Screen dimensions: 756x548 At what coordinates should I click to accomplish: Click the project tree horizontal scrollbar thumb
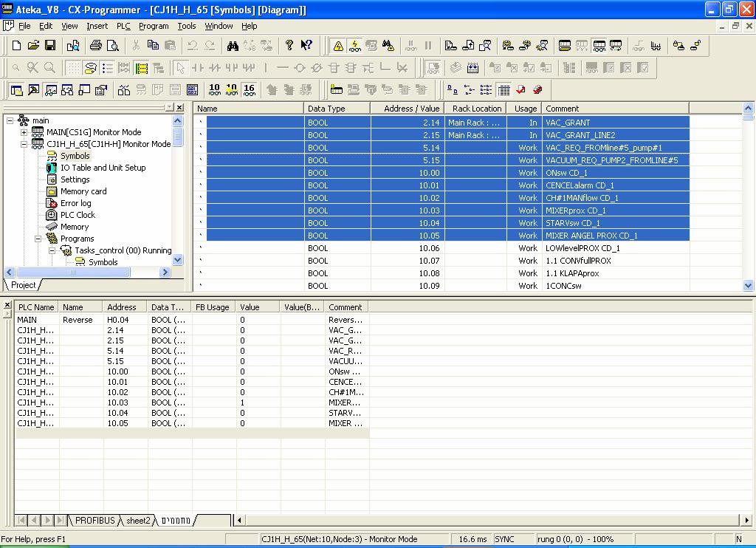point(72,272)
